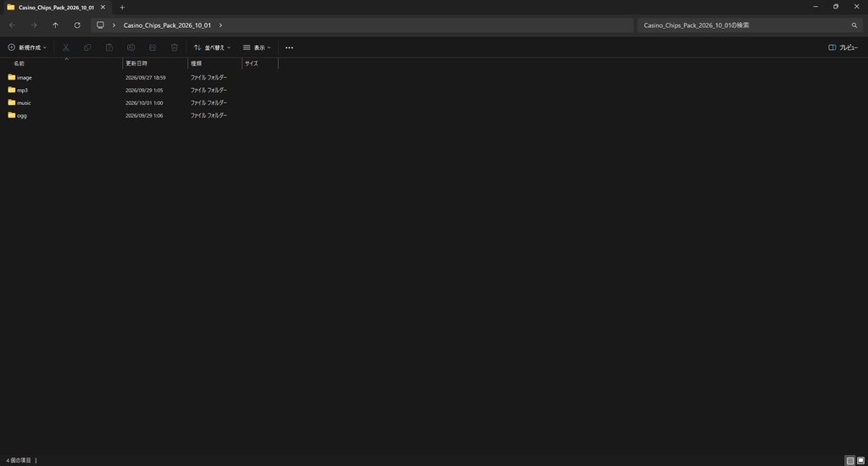
Task: Go back with the back arrow
Action: (x=12, y=25)
